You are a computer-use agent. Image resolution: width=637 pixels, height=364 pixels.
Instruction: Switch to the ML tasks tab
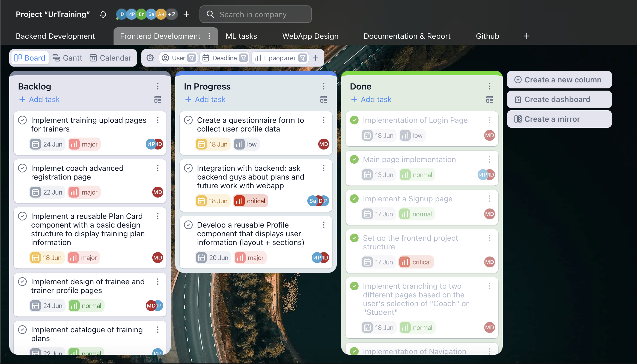coord(241,36)
